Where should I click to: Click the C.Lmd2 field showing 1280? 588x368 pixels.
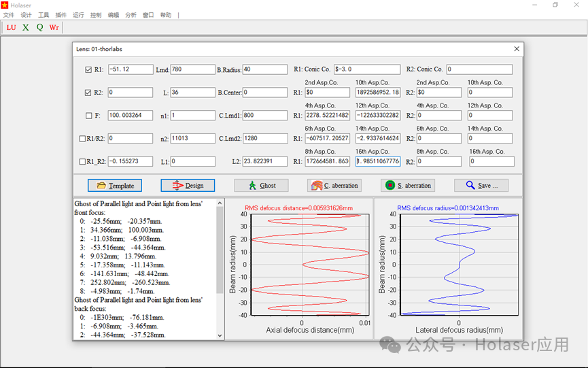pos(265,138)
